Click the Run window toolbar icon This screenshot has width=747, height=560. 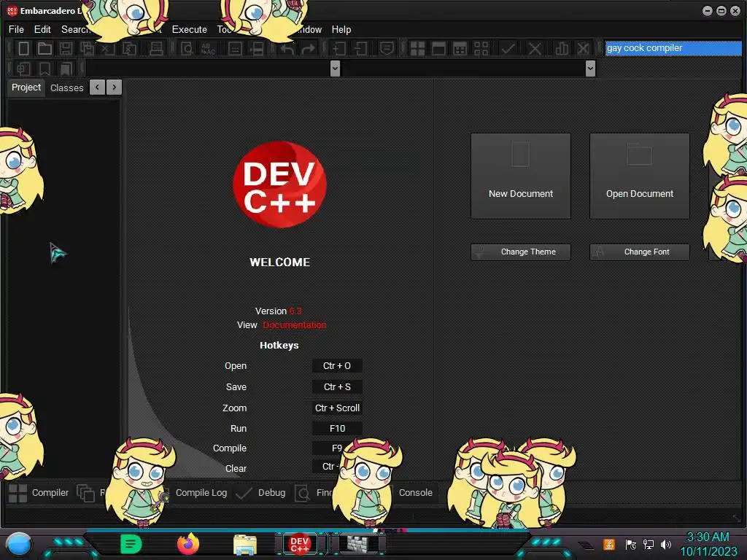[438, 49]
